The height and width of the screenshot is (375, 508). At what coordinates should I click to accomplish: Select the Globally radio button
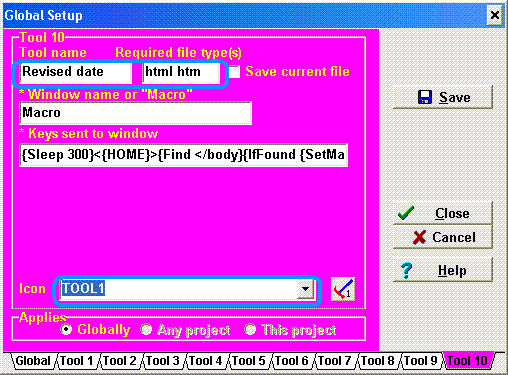pyautogui.click(x=66, y=329)
